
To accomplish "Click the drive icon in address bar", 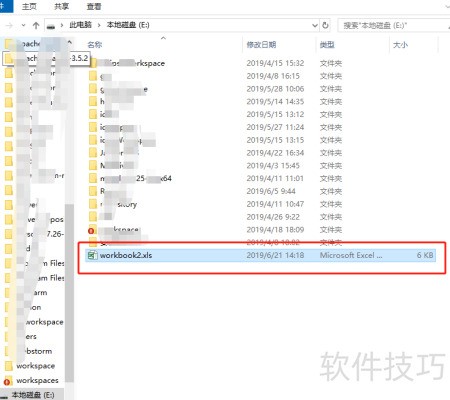I will pyautogui.click(x=51, y=26).
